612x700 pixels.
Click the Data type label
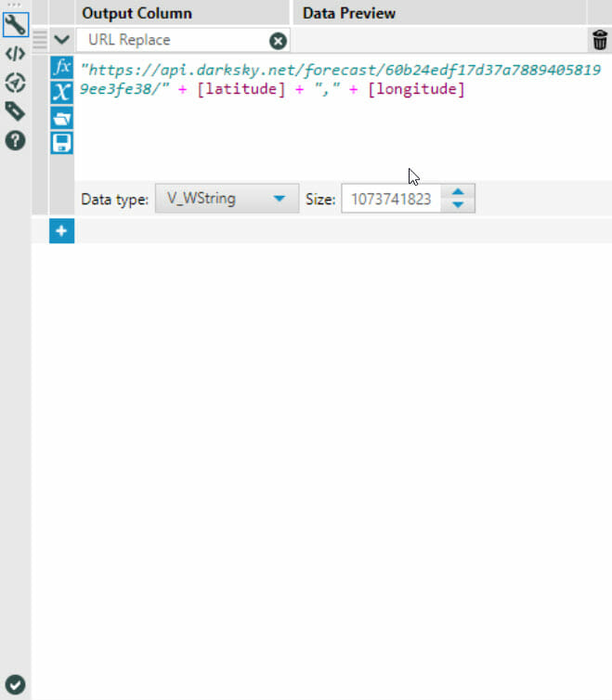(115, 199)
